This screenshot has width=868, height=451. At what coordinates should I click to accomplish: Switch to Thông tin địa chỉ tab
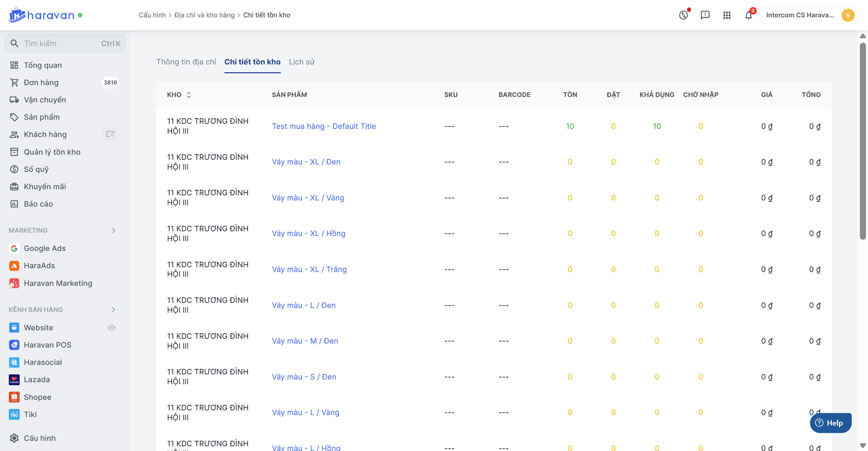coord(186,62)
